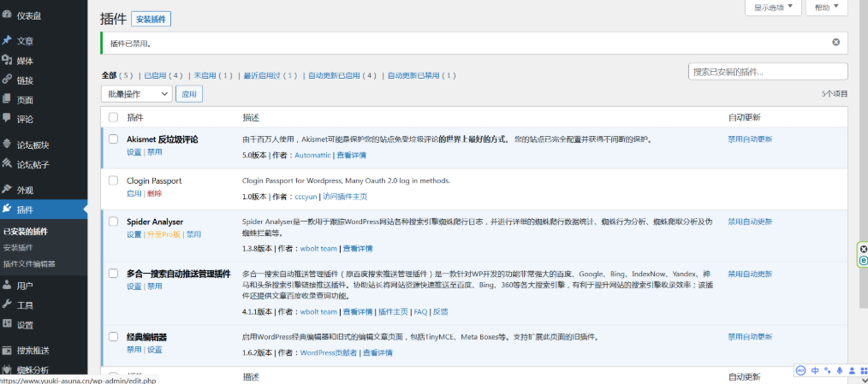Click the IME toolbox grid icon
The width and height of the screenshot is (868, 384).
click(x=863, y=370)
